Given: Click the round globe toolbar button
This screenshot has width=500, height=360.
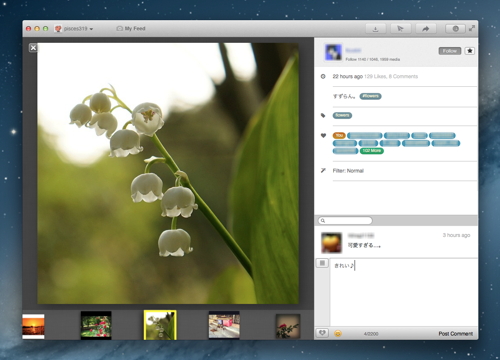Looking at the screenshot, I should pos(456,29).
